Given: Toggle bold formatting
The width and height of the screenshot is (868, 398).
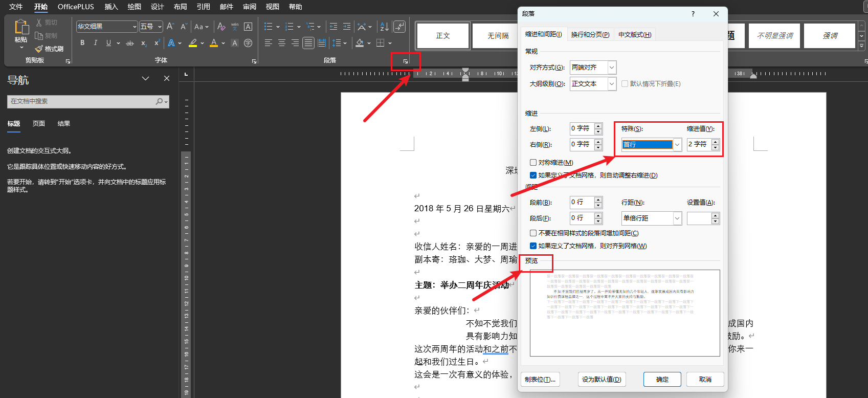Looking at the screenshot, I should (82, 43).
